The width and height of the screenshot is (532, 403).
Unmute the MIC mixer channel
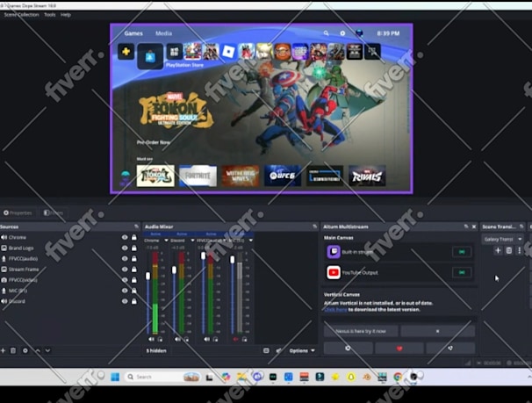point(236,339)
